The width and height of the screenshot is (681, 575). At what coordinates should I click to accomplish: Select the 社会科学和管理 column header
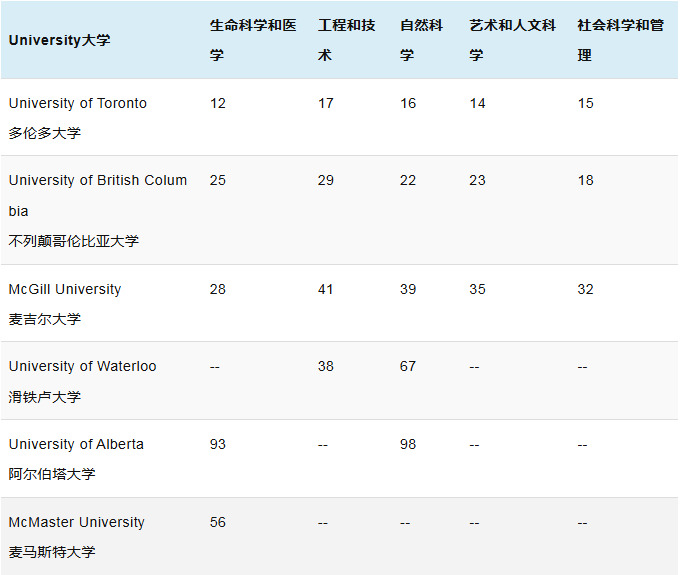(620, 40)
